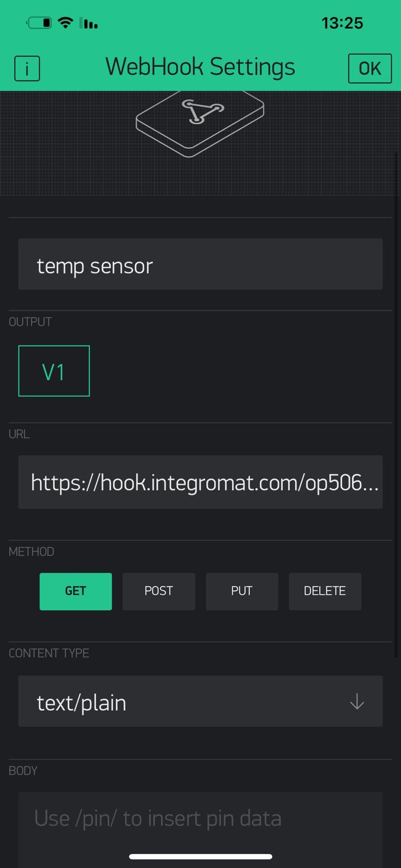Select PUT request method
The width and height of the screenshot is (401, 868).
[241, 591]
